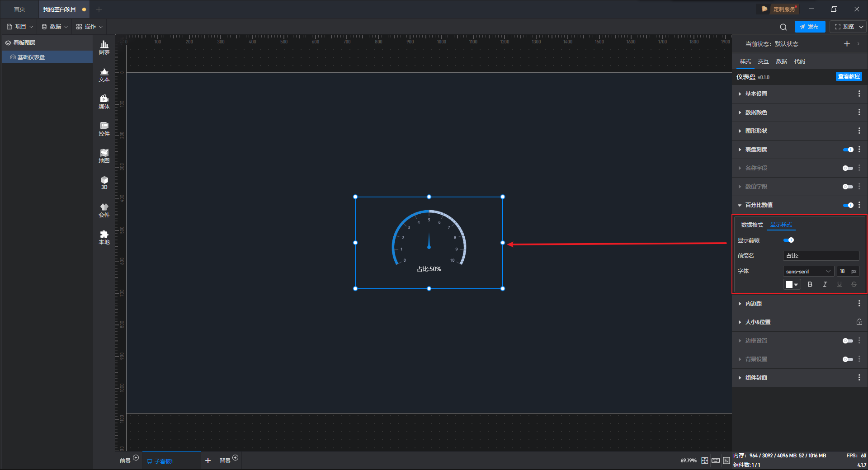Add a new sub-board with plus icon
Viewport: 868px width, 470px height.
click(x=208, y=461)
